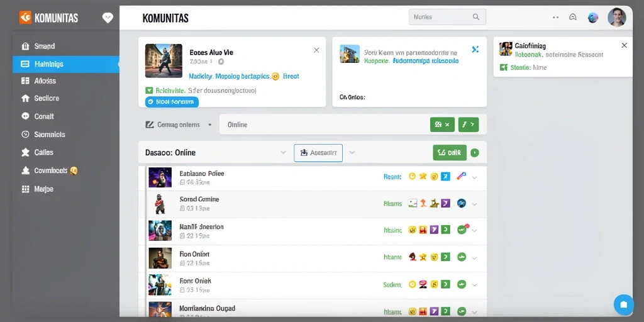This screenshot has width=644, height=322.
Task: Click the white heart icon beside KOMUNITAS
Action: pos(108,18)
